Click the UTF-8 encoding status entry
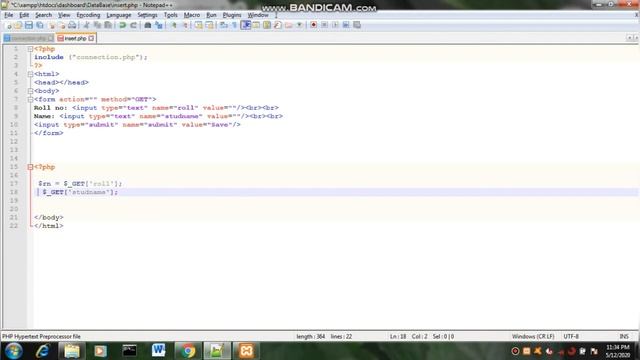640x360 pixels. click(571, 337)
